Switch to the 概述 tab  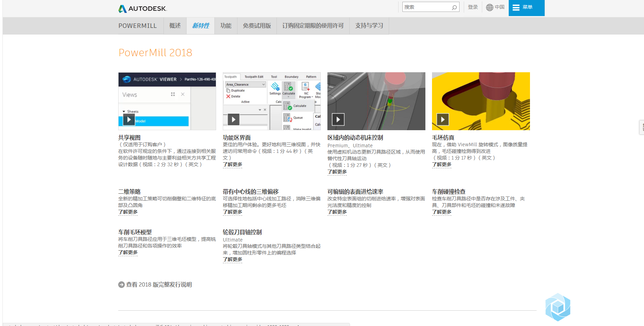(x=175, y=26)
